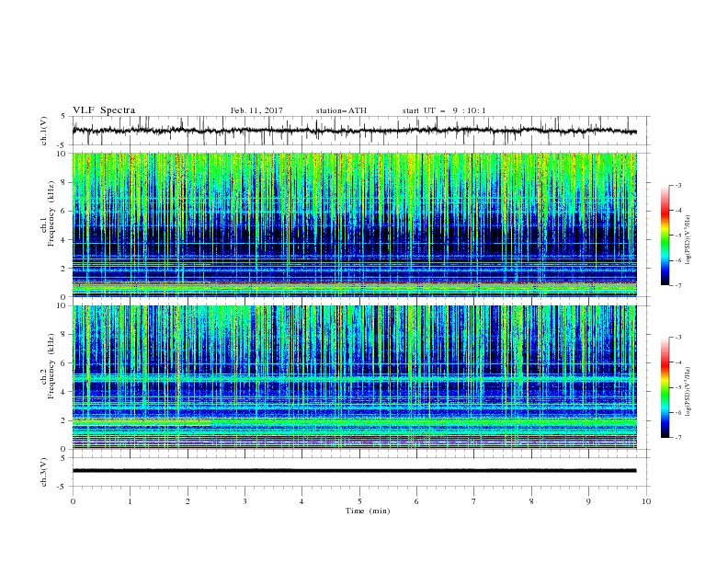Click time-axis tick label "9"
The image size is (728, 563).
(x=588, y=501)
